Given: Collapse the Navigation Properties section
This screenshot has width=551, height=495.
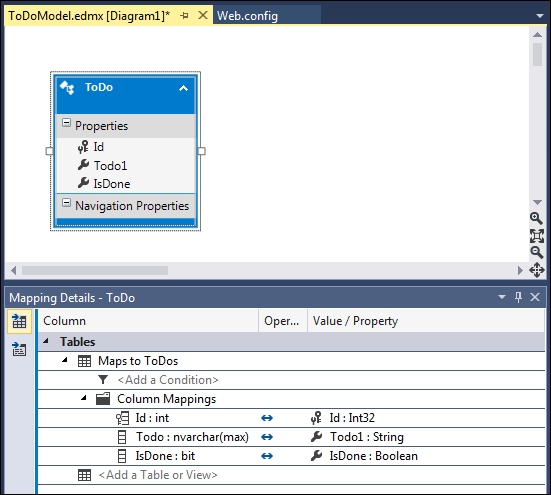Looking at the screenshot, I should pyautogui.click(x=66, y=203).
